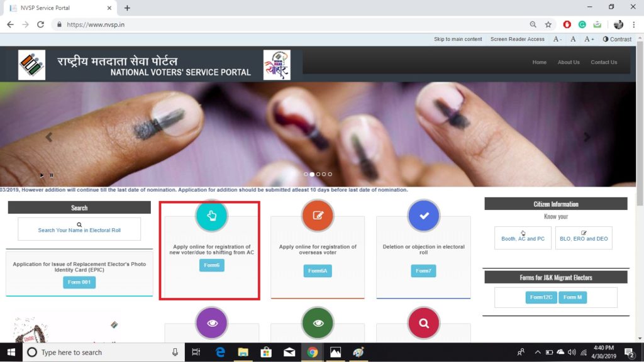The image size is (644, 362).
Task: Open a new browser tab
Action: (x=127, y=8)
